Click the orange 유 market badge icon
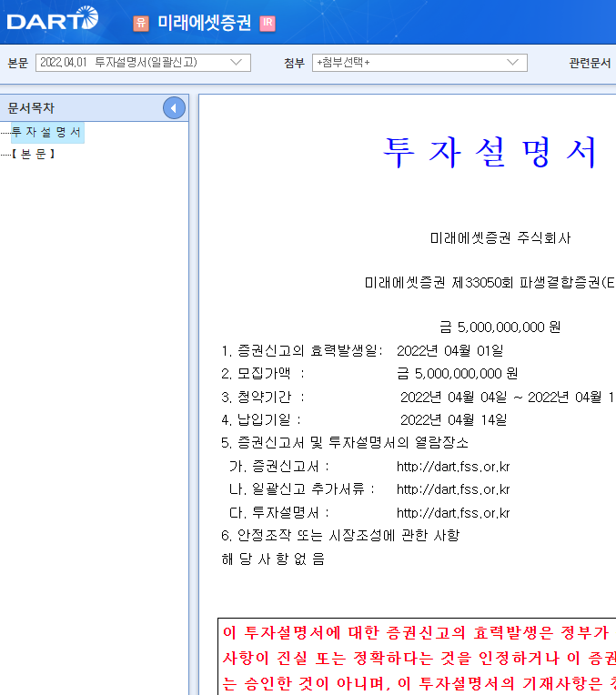Image resolution: width=616 pixels, height=695 pixels. point(141,23)
